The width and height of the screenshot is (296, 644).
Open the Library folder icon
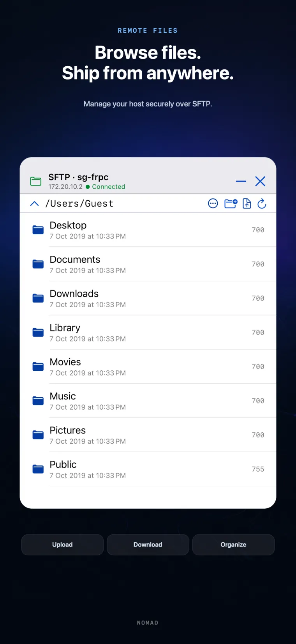[38, 333]
